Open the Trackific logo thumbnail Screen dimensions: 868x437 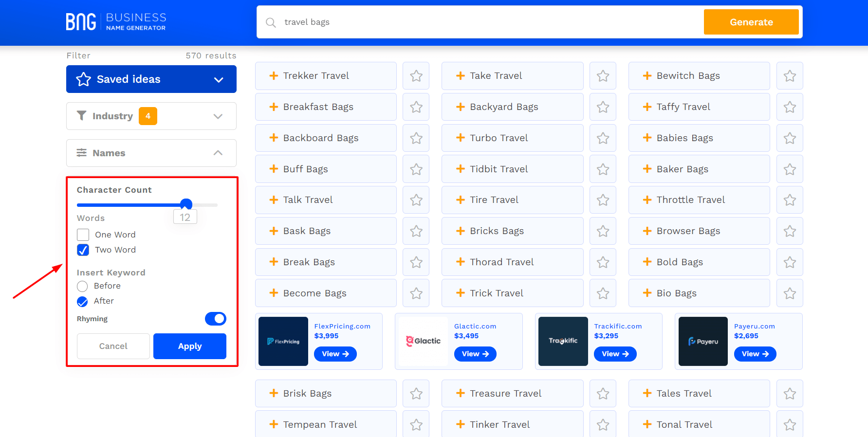563,342
